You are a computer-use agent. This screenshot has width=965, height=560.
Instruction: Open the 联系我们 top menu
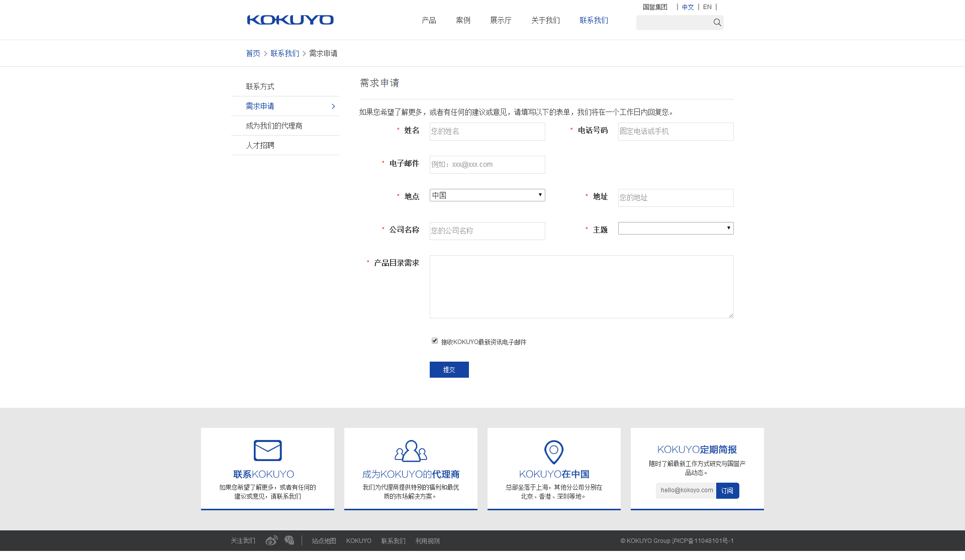594,21
